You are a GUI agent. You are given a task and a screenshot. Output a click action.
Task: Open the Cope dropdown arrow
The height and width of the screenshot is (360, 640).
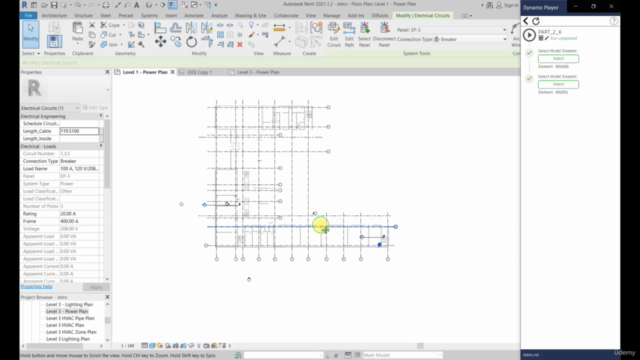pyautogui.click(x=124, y=25)
